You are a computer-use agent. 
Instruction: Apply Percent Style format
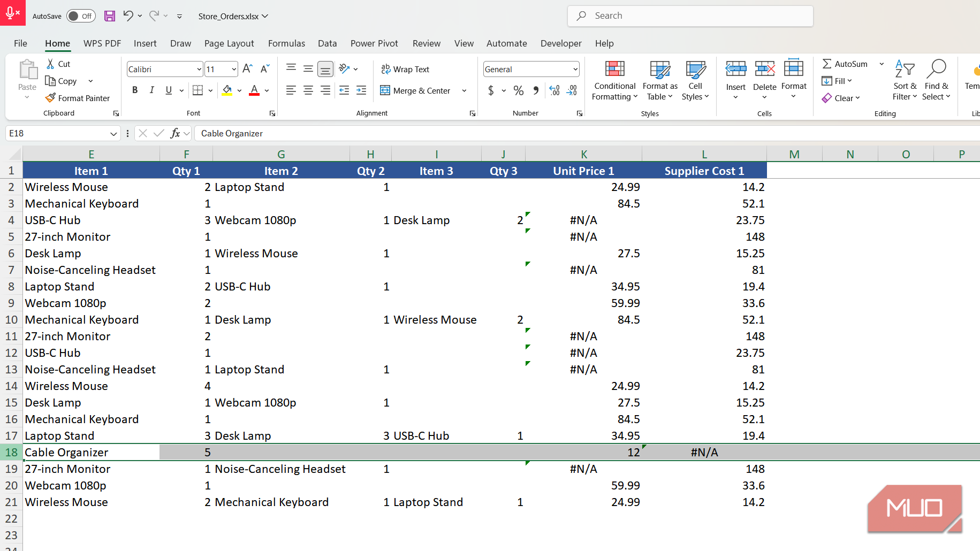pyautogui.click(x=519, y=90)
